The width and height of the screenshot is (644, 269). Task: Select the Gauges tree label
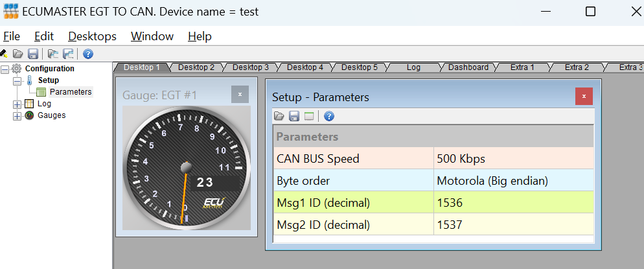point(52,115)
